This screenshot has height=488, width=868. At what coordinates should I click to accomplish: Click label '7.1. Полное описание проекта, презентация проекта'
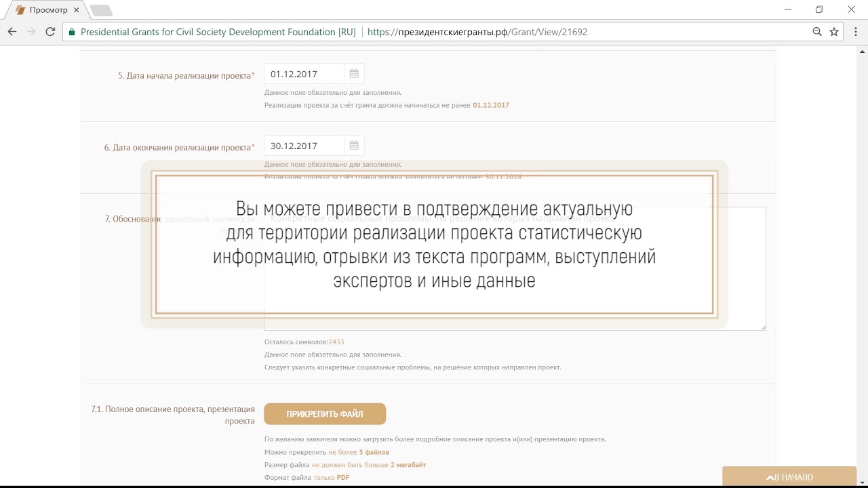click(x=173, y=415)
